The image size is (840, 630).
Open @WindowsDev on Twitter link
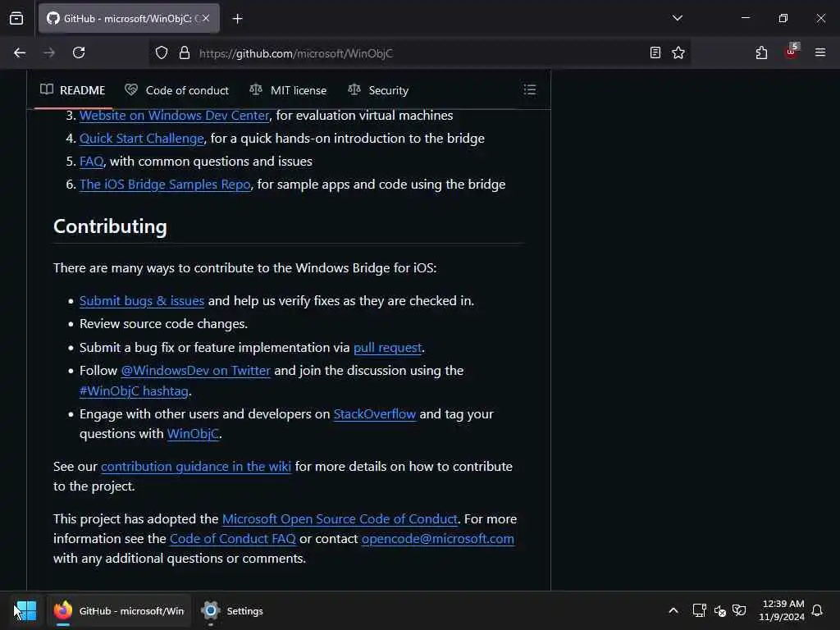195,370
